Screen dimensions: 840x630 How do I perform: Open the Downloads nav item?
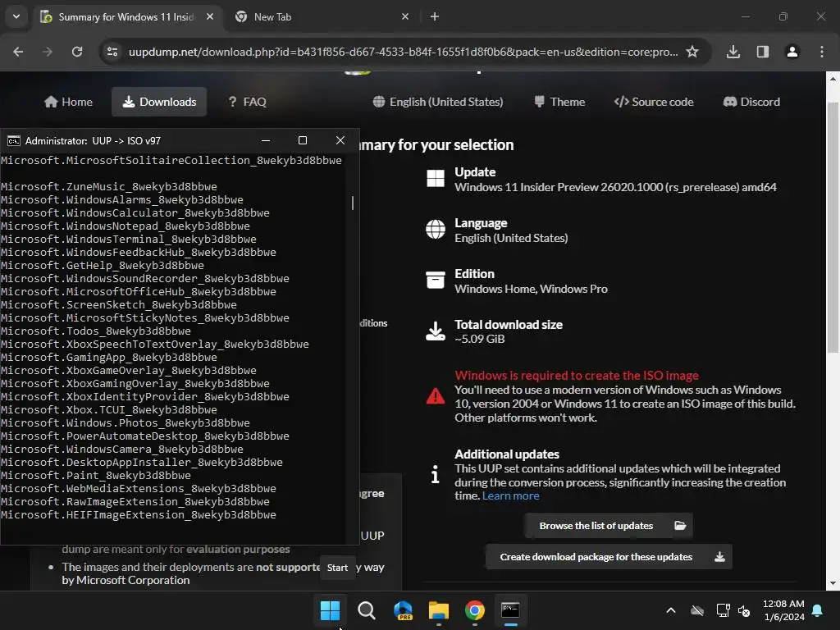(x=159, y=102)
